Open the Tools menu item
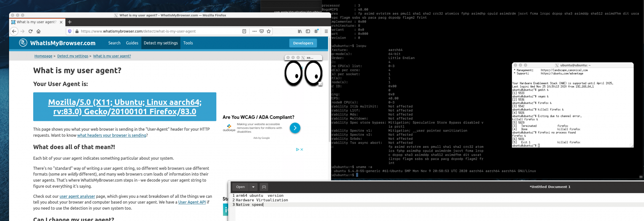The image size is (644, 221). click(x=188, y=43)
